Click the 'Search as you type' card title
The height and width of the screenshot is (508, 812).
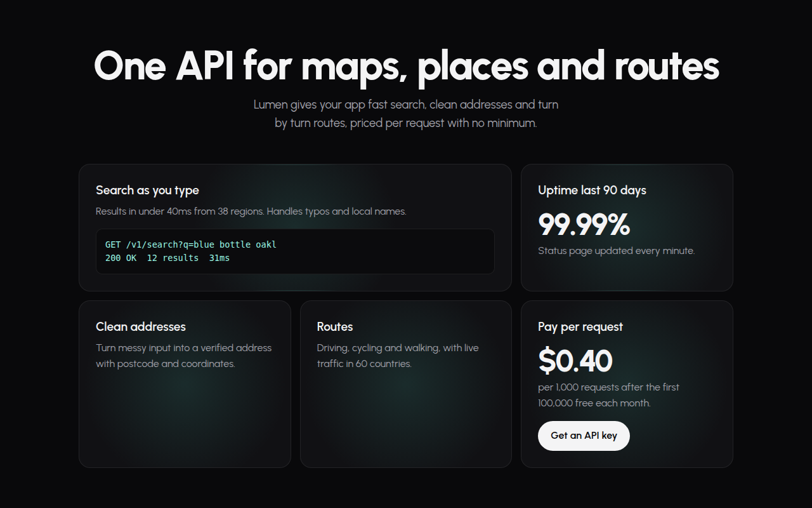[x=147, y=190]
